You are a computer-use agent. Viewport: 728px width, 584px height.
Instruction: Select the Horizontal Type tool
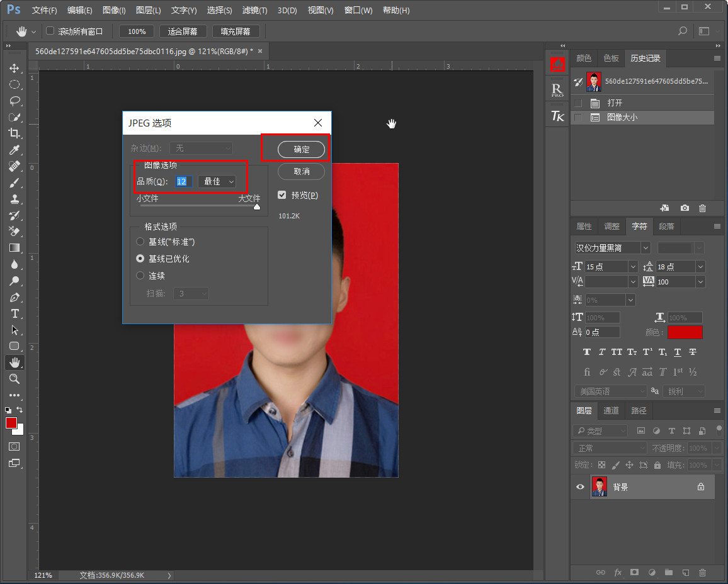point(14,313)
